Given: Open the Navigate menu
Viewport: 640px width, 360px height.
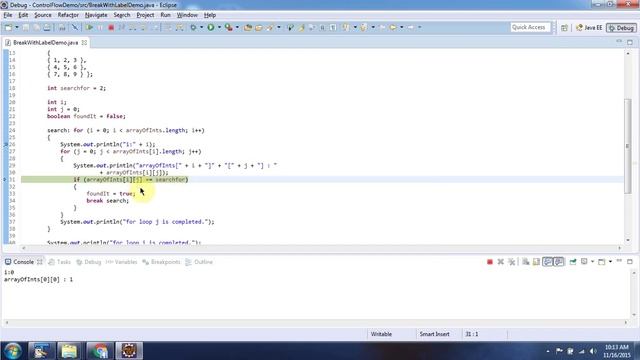Looking at the screenshot, I should click(96, 15).
